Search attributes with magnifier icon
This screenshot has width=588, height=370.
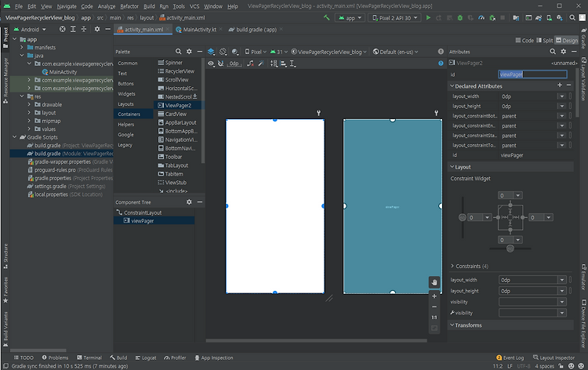click(x=553, y=52)
